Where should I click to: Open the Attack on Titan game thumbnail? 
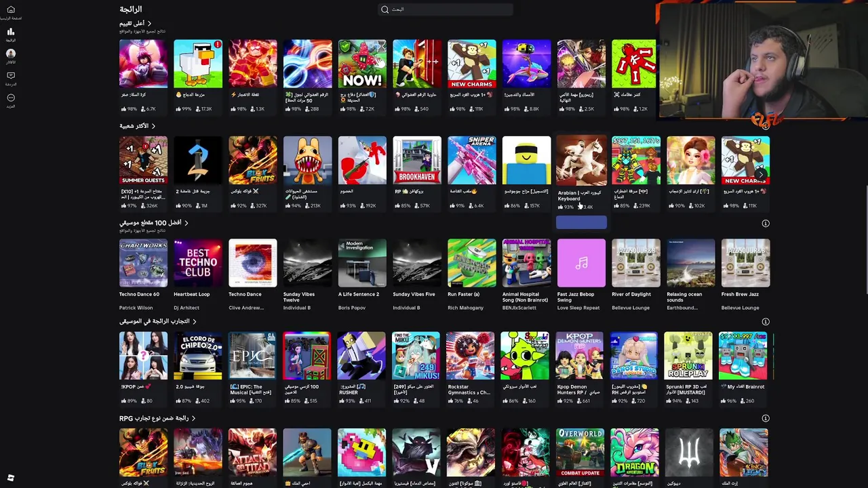[x=252, y=453]
